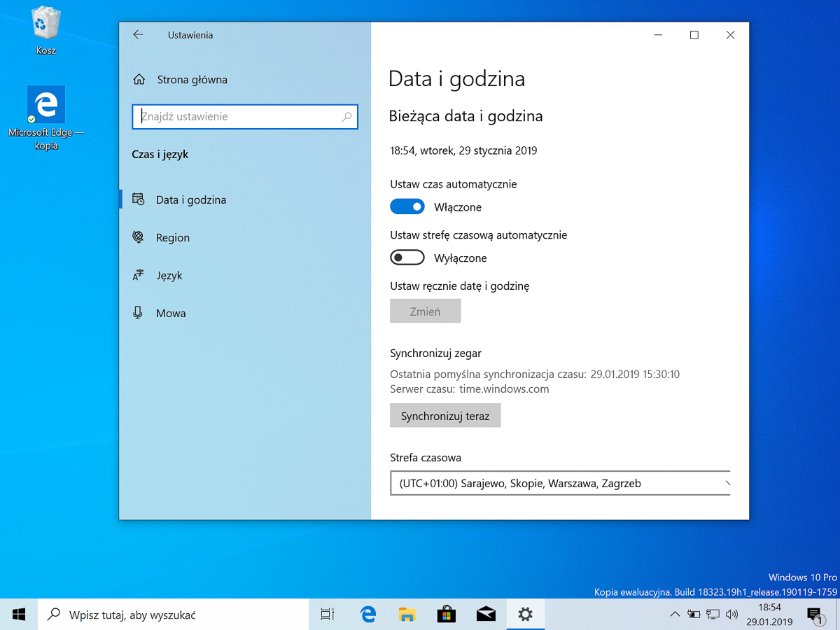Viewport: 840px width, 630px height.
Task: Click the text 18:54, wtorek, 29 stycznia 2019
Action: (x=463, y=150)
